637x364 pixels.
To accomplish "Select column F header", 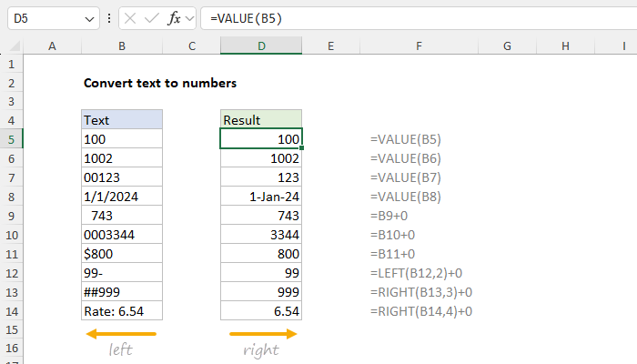I will point(419,45).
